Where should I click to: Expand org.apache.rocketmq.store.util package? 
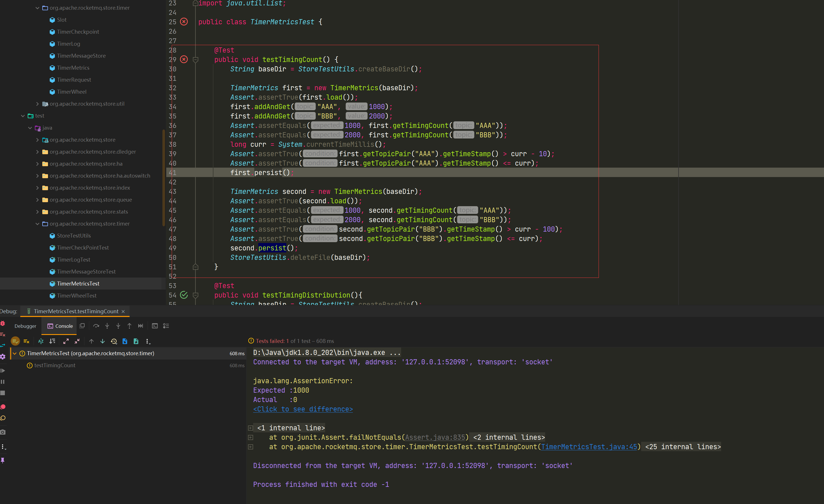pos(37,104)
